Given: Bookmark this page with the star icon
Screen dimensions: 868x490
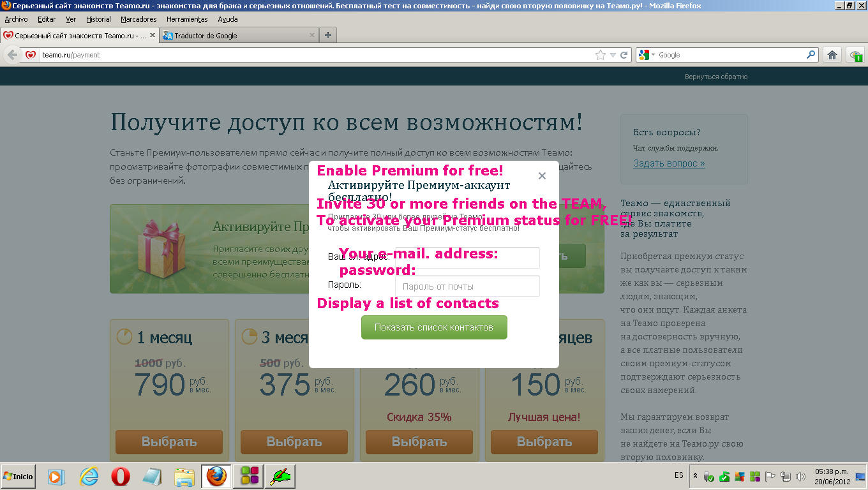Looking at the screenshot, I should (600, 55).
